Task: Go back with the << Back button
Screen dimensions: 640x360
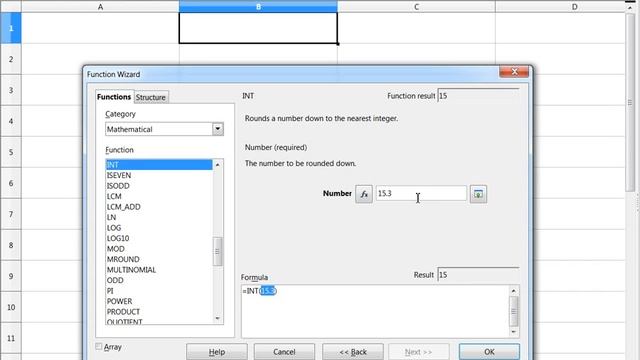Action: point(353,351)
